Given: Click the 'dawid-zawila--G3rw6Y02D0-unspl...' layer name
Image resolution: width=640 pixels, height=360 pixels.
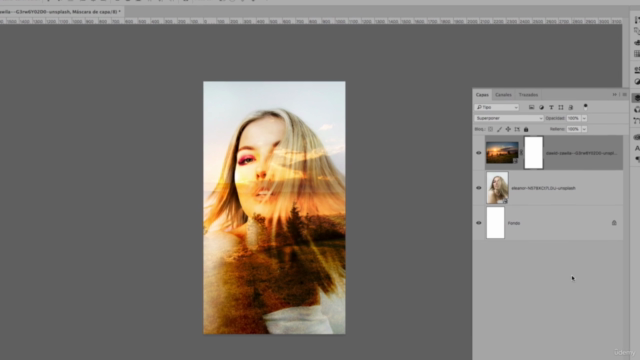Looking at the screenshot, I should click(582, 153).
